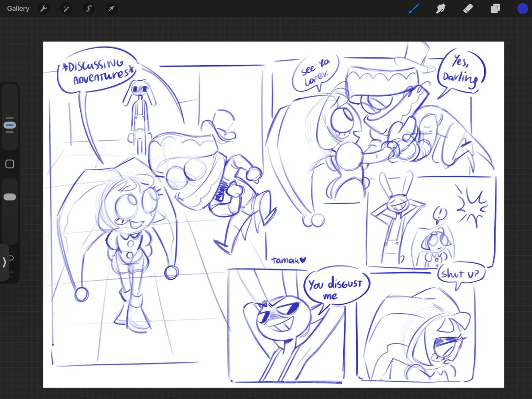Open the Actions wrench menu
This screenshot has height=399, width=532.
43,8
